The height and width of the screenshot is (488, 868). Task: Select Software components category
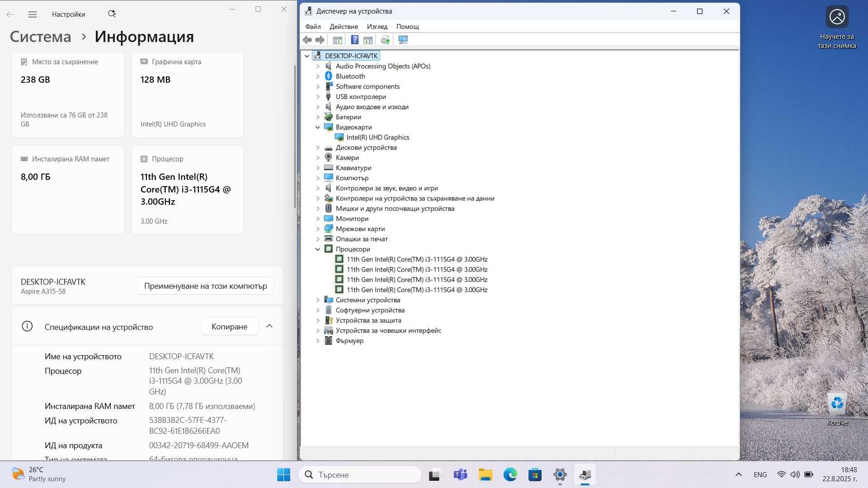pos(368,87)
